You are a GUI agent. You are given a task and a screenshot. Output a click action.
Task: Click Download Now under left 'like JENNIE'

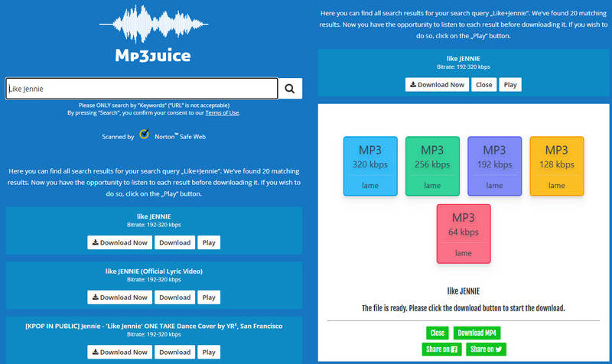pos(120,242)
